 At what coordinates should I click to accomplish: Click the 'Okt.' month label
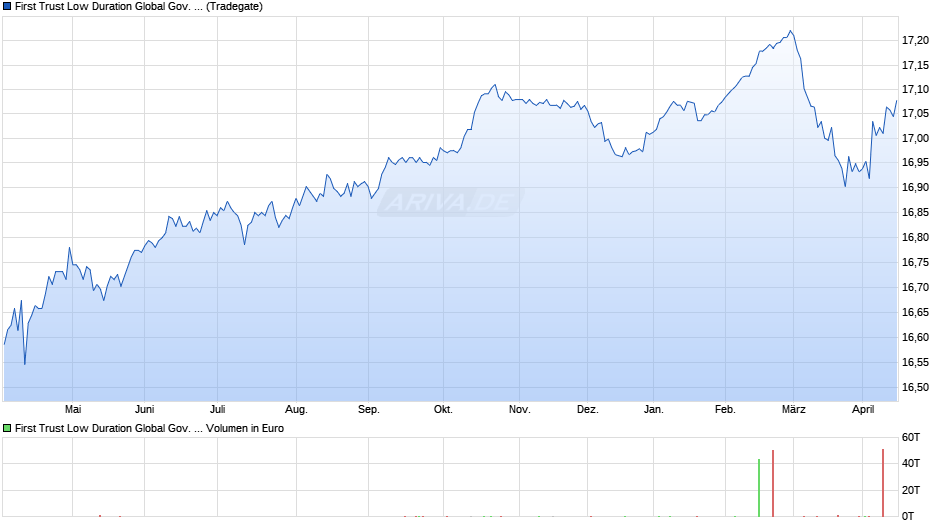(x=443, y=409)
